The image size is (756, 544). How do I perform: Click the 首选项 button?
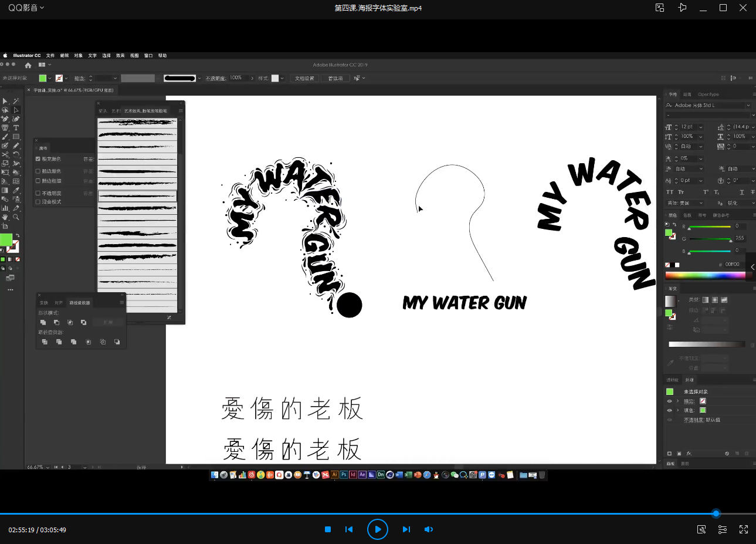[x=335, y=78]
